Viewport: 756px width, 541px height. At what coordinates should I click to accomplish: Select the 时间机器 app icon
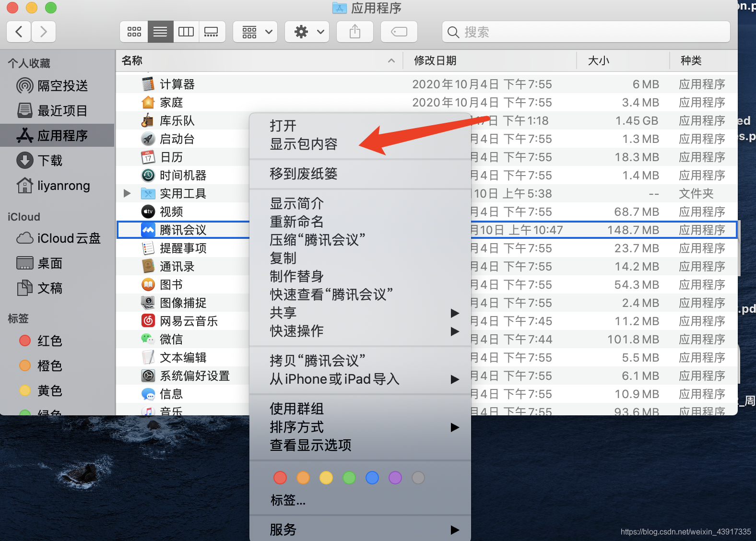click(148, 175)
